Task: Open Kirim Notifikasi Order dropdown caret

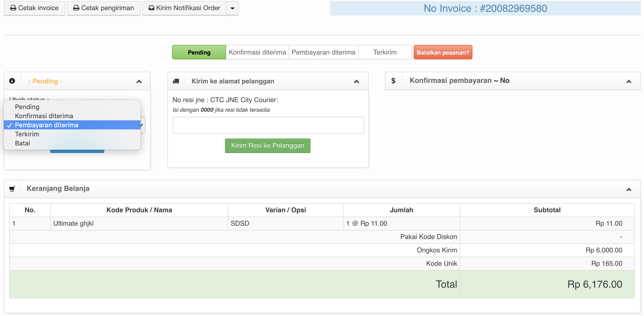Action: tap(232, 8)
